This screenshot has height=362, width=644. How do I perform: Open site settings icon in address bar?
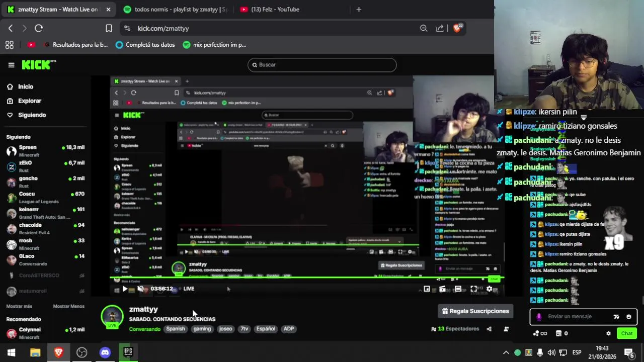click(x=127, y=28)
